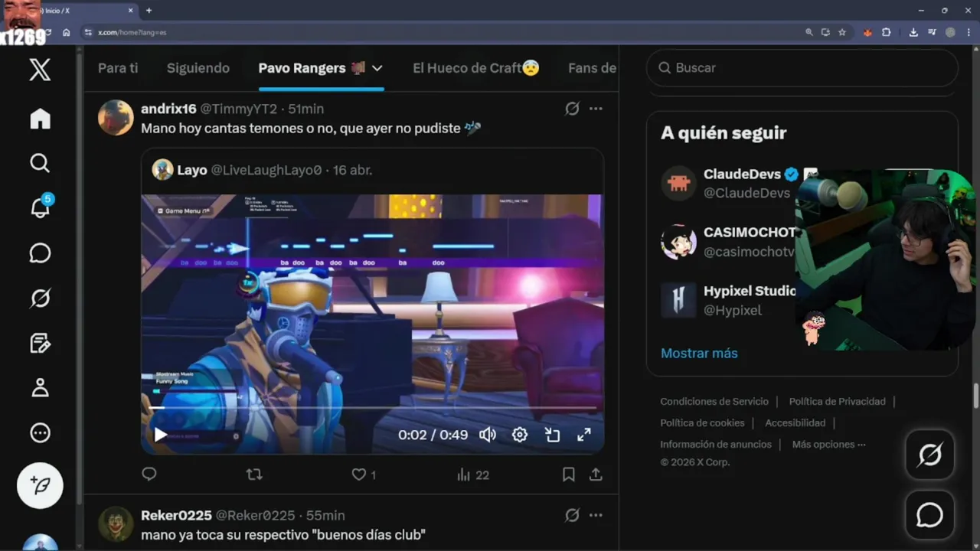The height and width of the screenshot is (551, 980).
Task: View site information icon in address bar
Action: coord(88,32)
